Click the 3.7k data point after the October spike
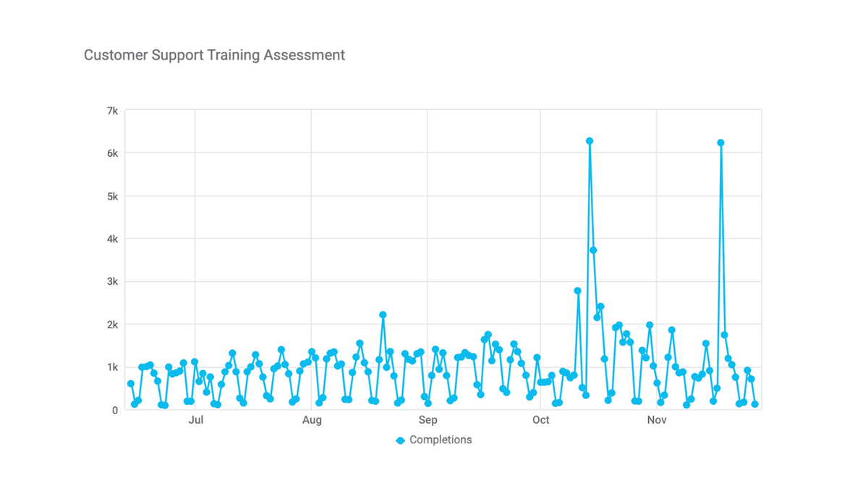The height and width of the screenshot is (488, 868). coord(593,249)
